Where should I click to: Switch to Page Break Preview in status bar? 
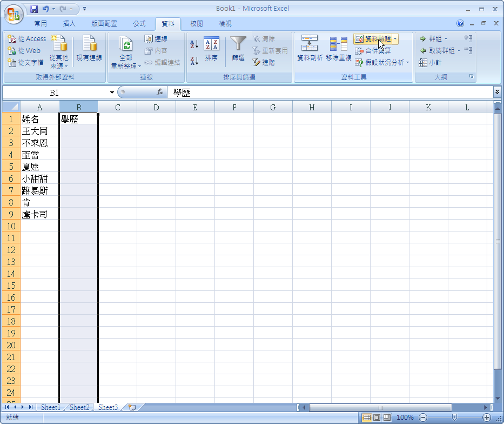(387, 418)
